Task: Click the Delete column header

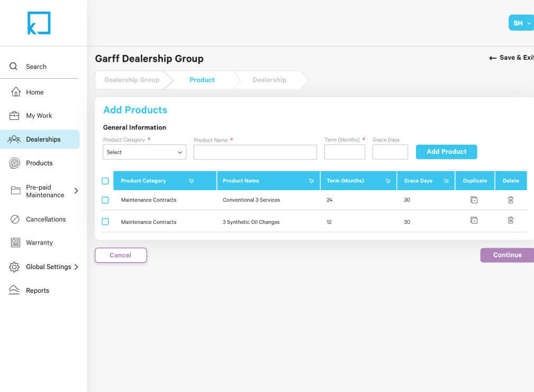Action: [x=511, y=181]
